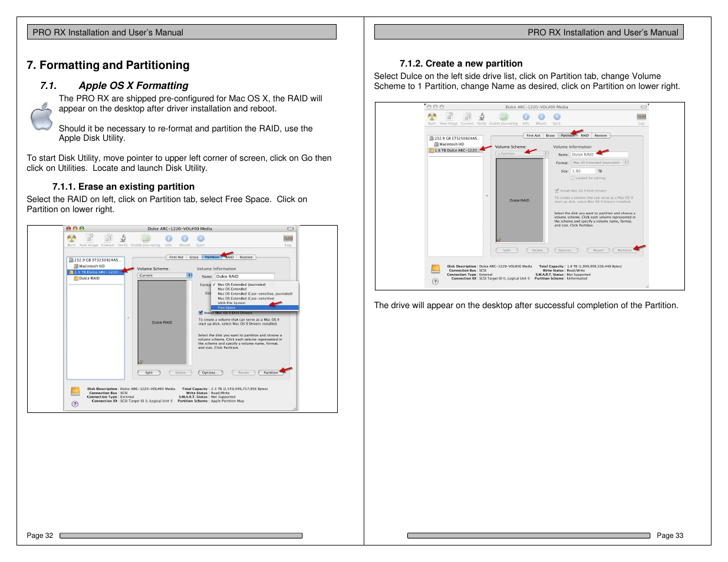Click Convert icon in page 32 Disk Utility
This screenshot has height=562, width=728.
(x=108, y=238)
